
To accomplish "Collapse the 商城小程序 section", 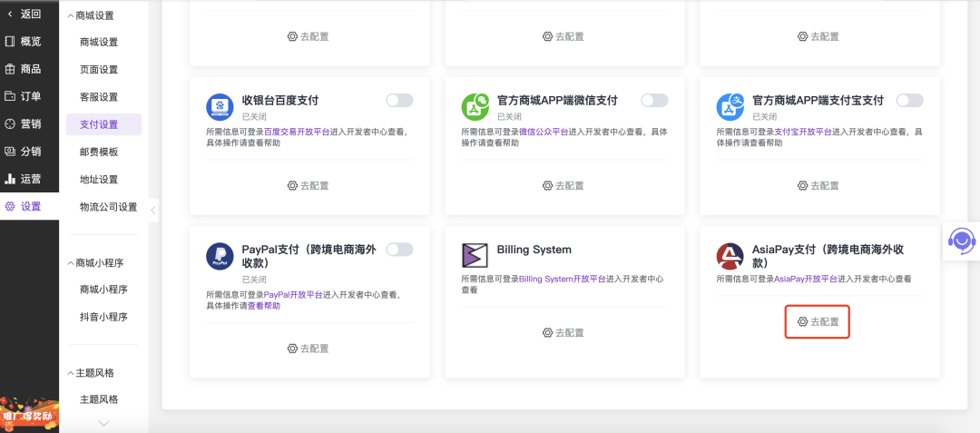I will click(x=98, y=262).
